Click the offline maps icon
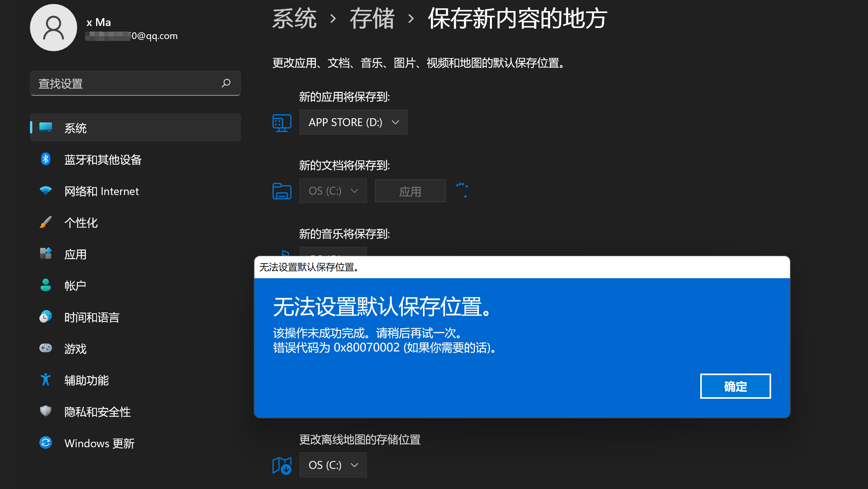This screenshot has height=489, width=868. [282, 465]
